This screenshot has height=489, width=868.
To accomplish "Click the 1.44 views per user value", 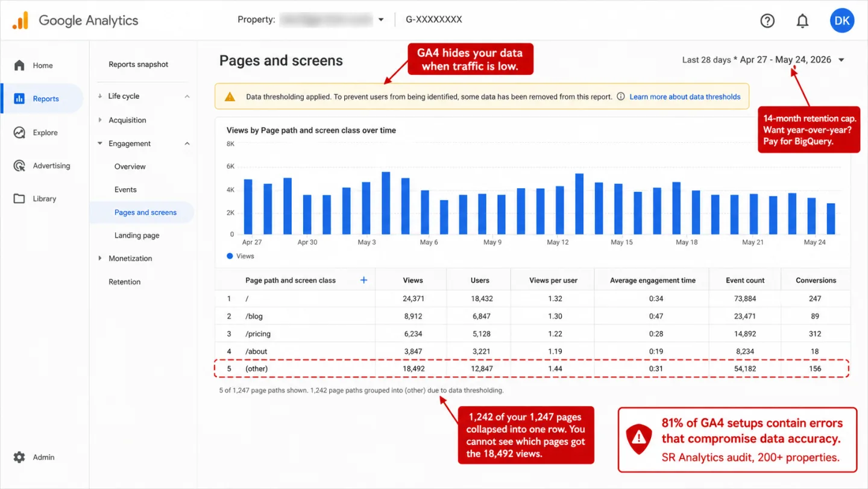I will 555,368.
